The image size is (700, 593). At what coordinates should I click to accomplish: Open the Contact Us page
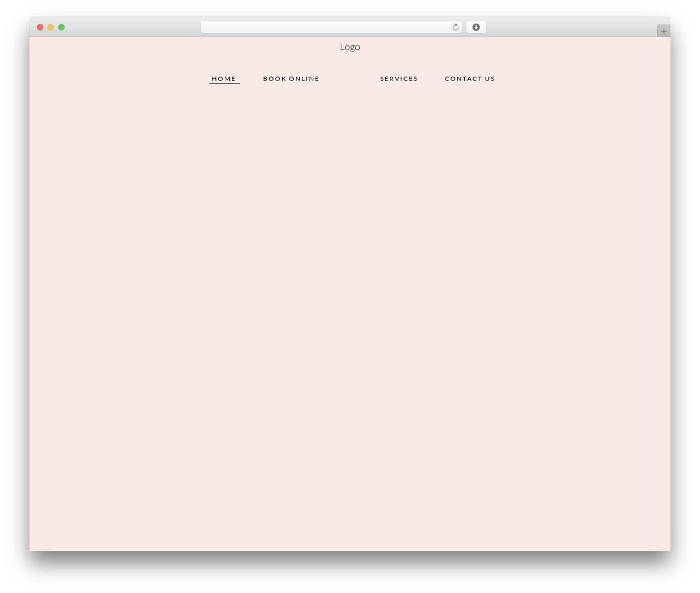[470, 79]
